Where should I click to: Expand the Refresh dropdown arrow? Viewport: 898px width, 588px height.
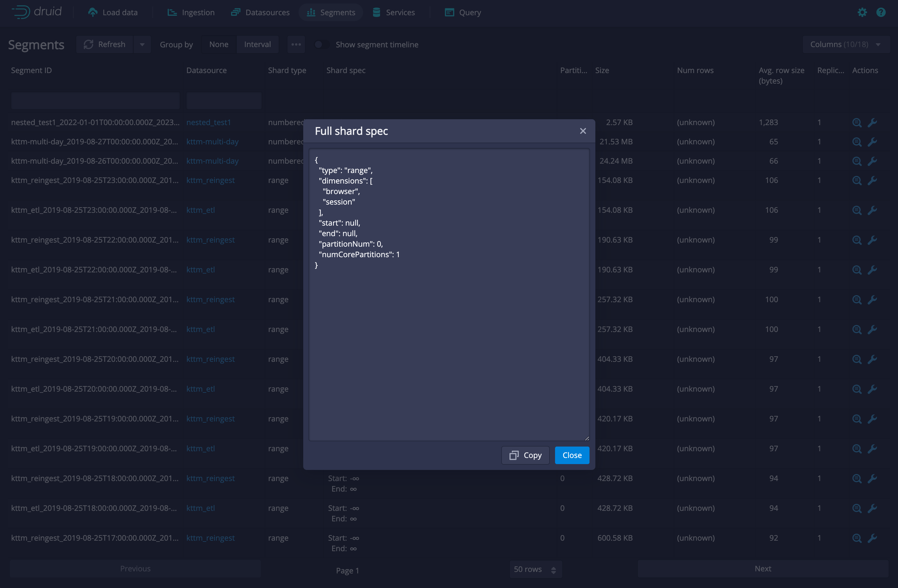pyautogui.click(x=142, y=44)
